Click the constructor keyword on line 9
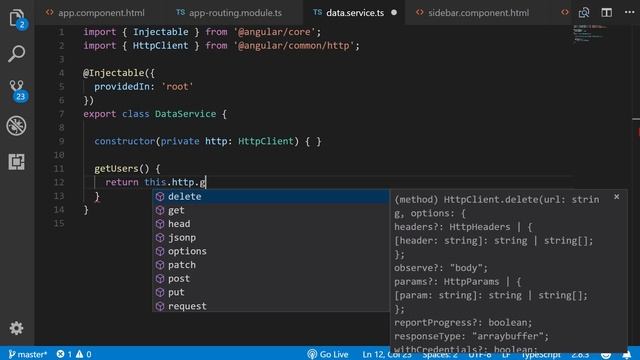The width and height of the screenshot is (640, 360). coord(124,141)
